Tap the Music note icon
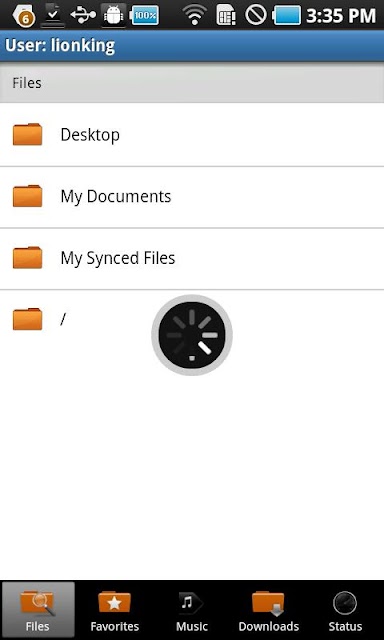The width and height of the screenshot is (384, 640). click(191, 602)
